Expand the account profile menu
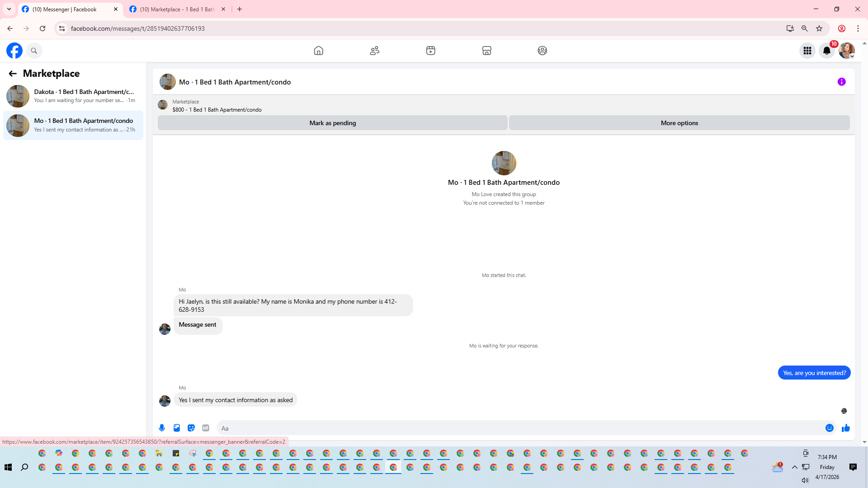 [847, 51]
